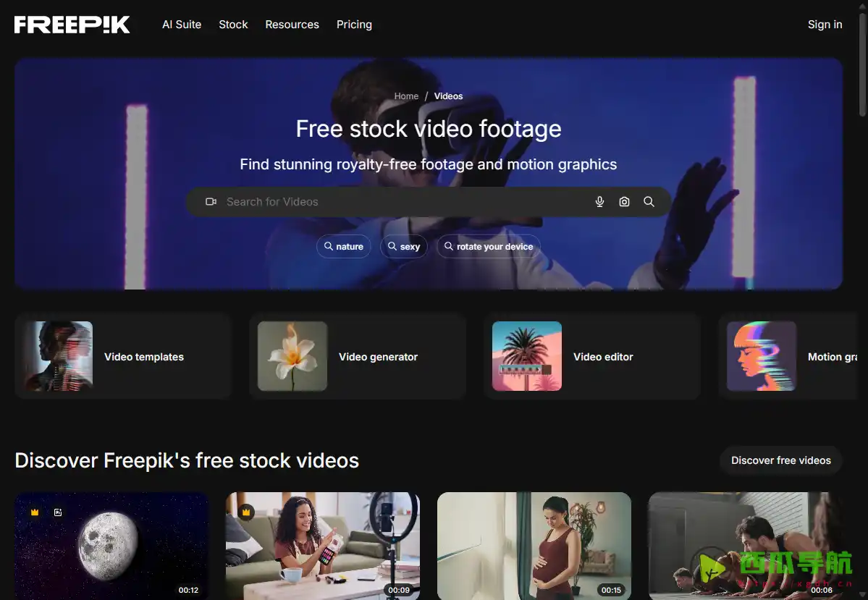Click the Home breadcrumb link
Screen dimensions: 868x600
[x=406, y=96]
